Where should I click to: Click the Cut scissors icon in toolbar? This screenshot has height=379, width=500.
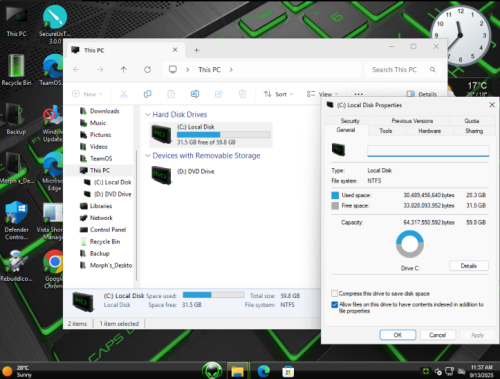124,94
